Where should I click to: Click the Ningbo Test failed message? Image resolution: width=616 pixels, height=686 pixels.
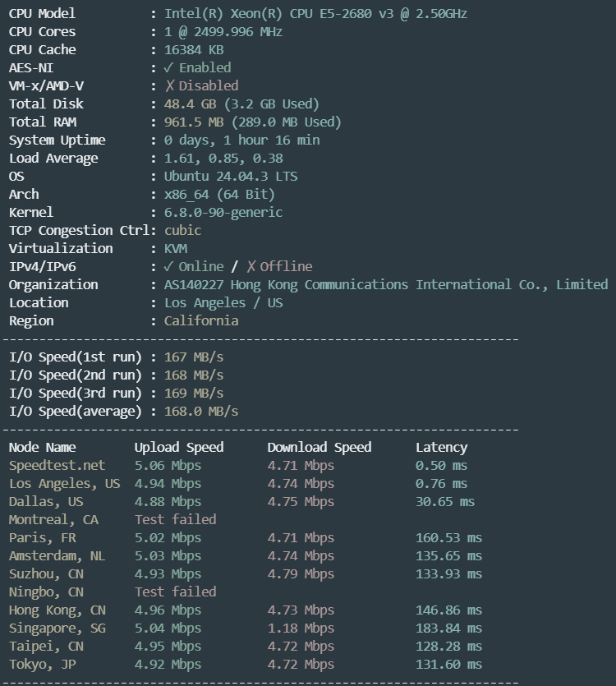click(x=176, y=592)
